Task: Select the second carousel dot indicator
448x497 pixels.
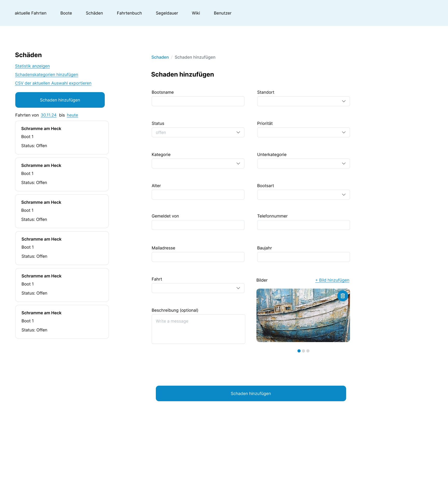Action: (303, 351)
